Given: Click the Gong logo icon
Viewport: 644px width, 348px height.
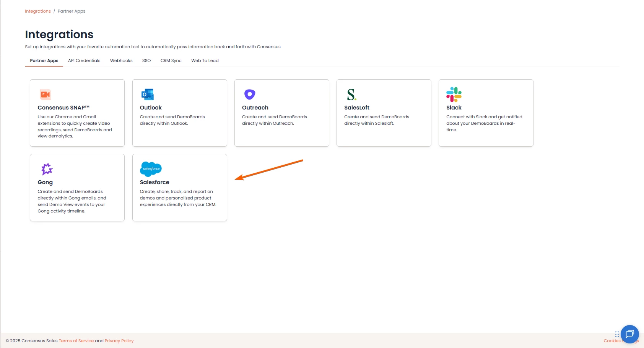Looking at the screenshot, I should tap(47, 169).
